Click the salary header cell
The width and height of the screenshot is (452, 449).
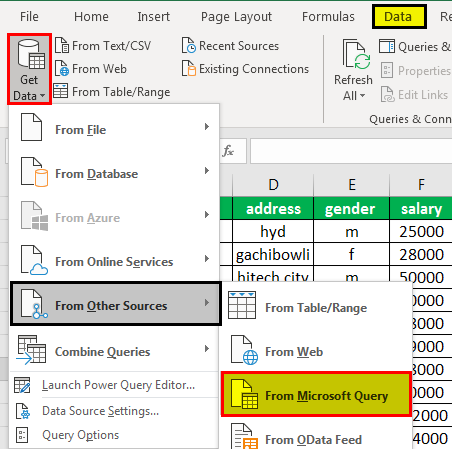click(x=421, y=209)
